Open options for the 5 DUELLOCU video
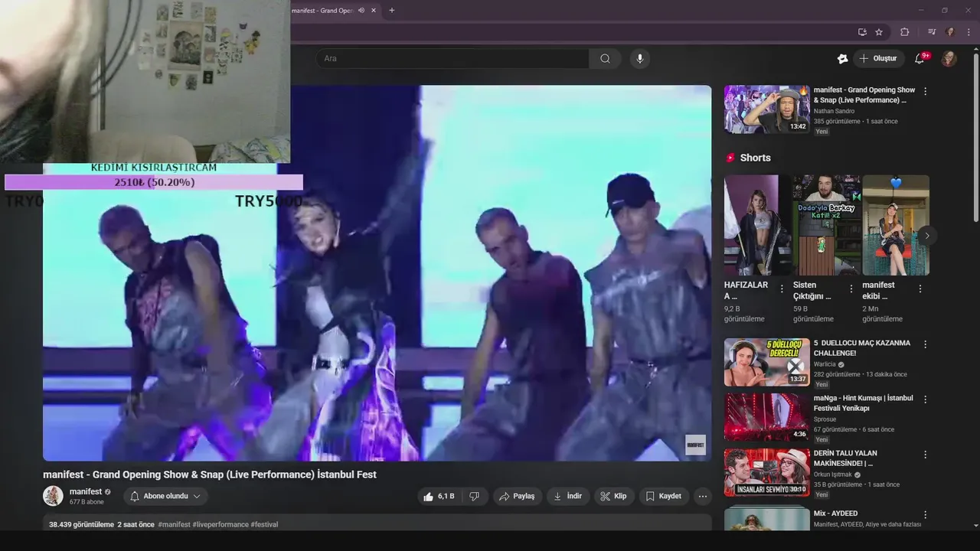The width and height of the screenshot is (980, 551). point(925,344)
